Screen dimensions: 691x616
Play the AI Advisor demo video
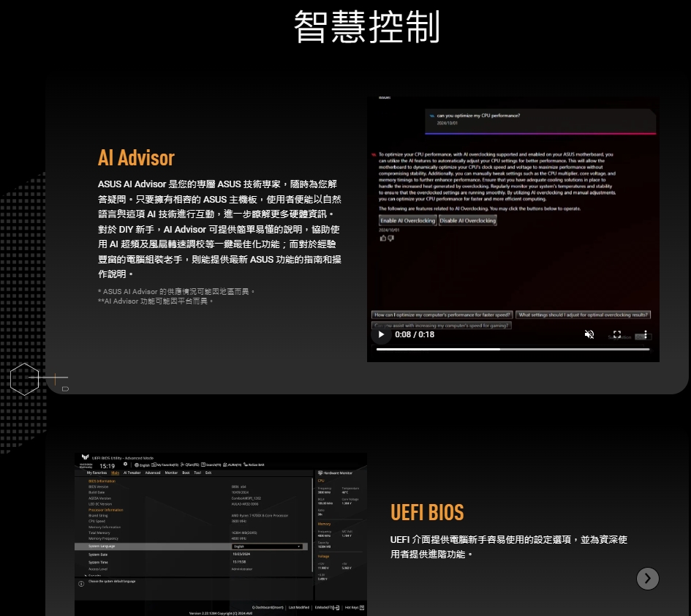pyautogui.click(x=381, y=334)
